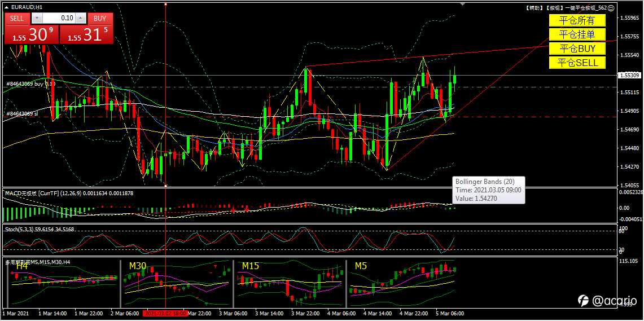The height and width of the screenshot is (321, 644).
Task: Select the H4 mini chart label
Action: (x=22, y=266)
